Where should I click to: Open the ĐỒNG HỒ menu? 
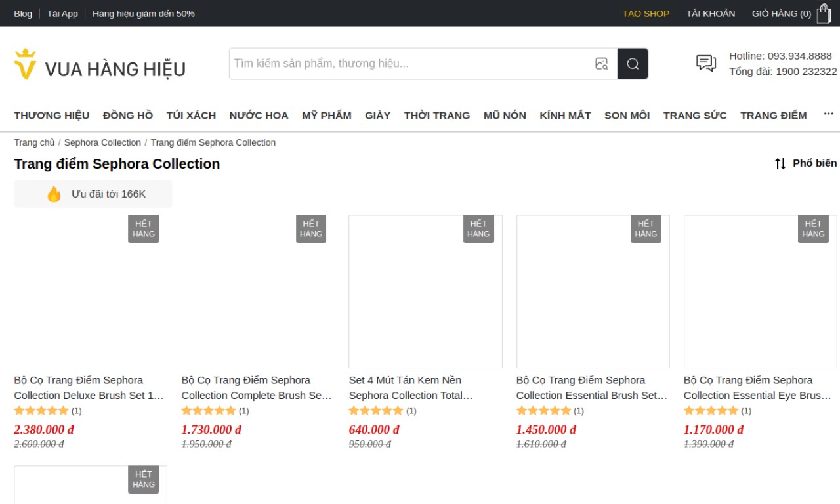(128, 115)
